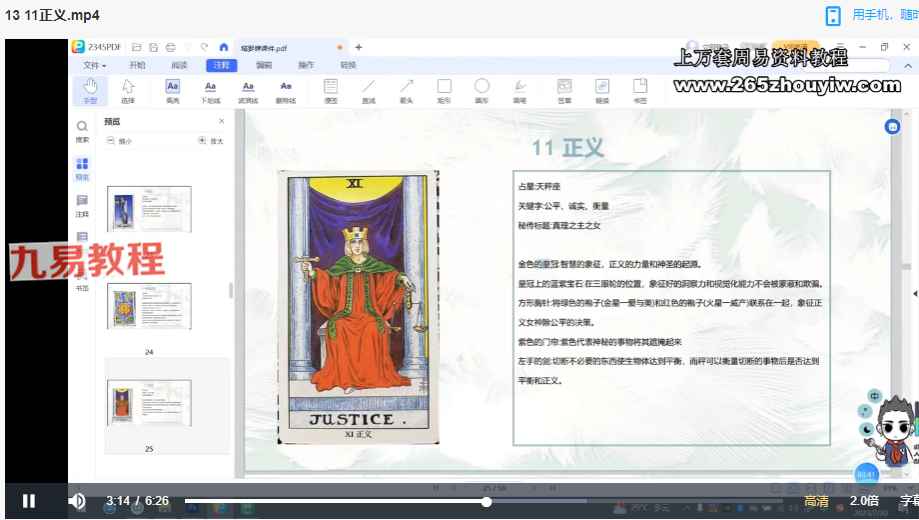The width and height of the screenshot is (919, 520).
Task: Click the save icon in title bar
Action: point(154,47)
